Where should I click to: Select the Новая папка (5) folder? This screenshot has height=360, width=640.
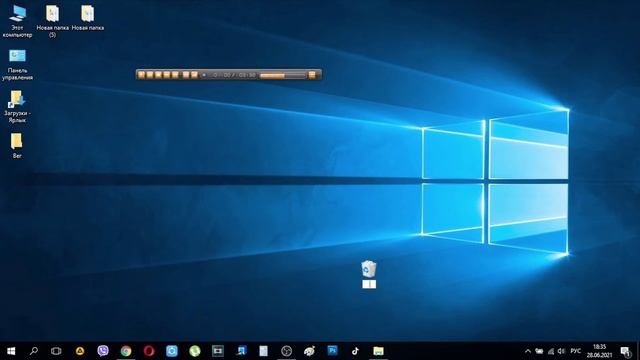(52, 22)
